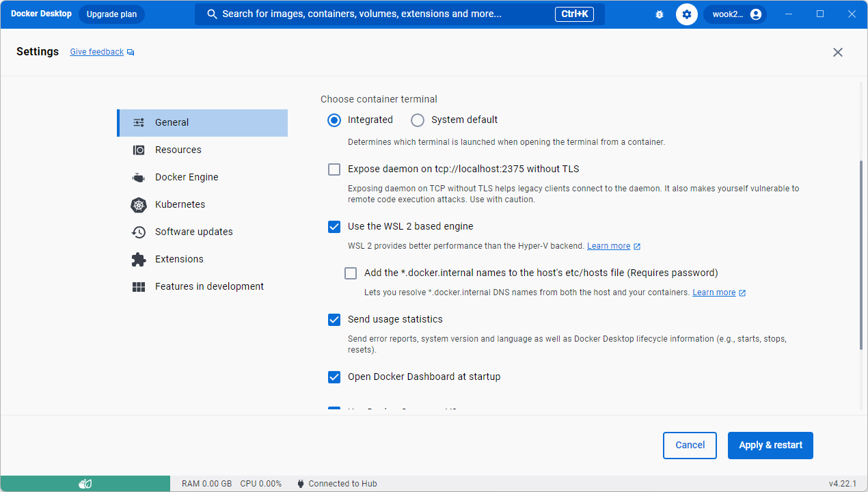Enable Expose daemon on tcp://localhost:2375 checkbox
This screenshot has width=868, height=492.
334,169
